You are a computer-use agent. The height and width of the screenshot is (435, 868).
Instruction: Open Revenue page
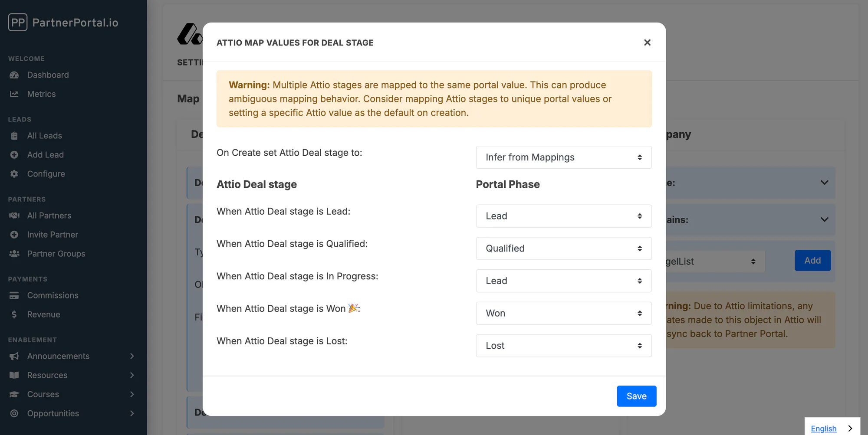tap(43, 314)
